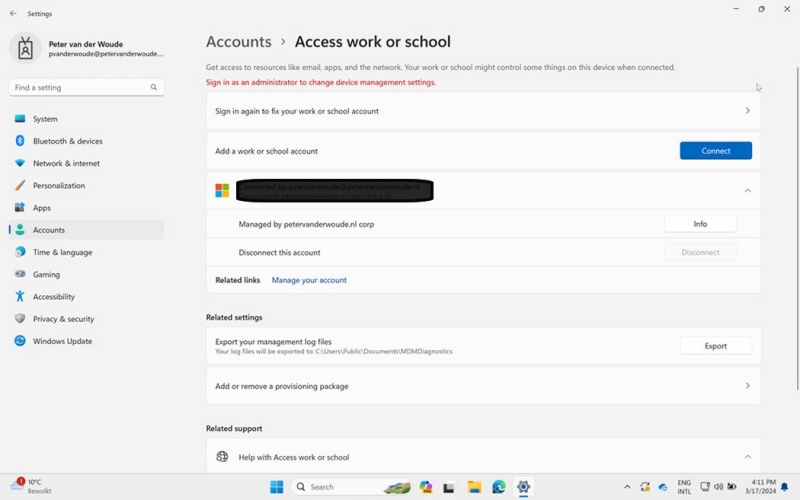The width and height of the screenshot is (800, 500).
Task: Click the 'Related support' heading
Action: tap(234, 429)
